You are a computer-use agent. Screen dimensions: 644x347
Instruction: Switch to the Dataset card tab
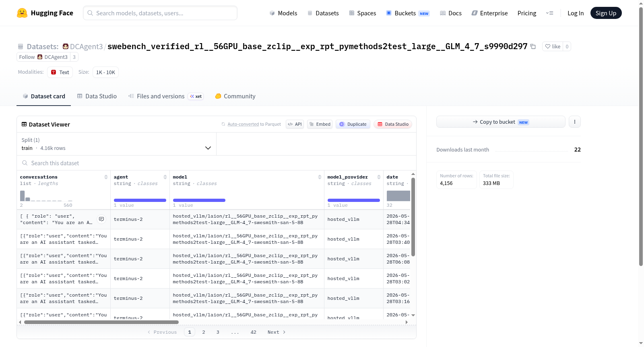(x=43, y=96)
